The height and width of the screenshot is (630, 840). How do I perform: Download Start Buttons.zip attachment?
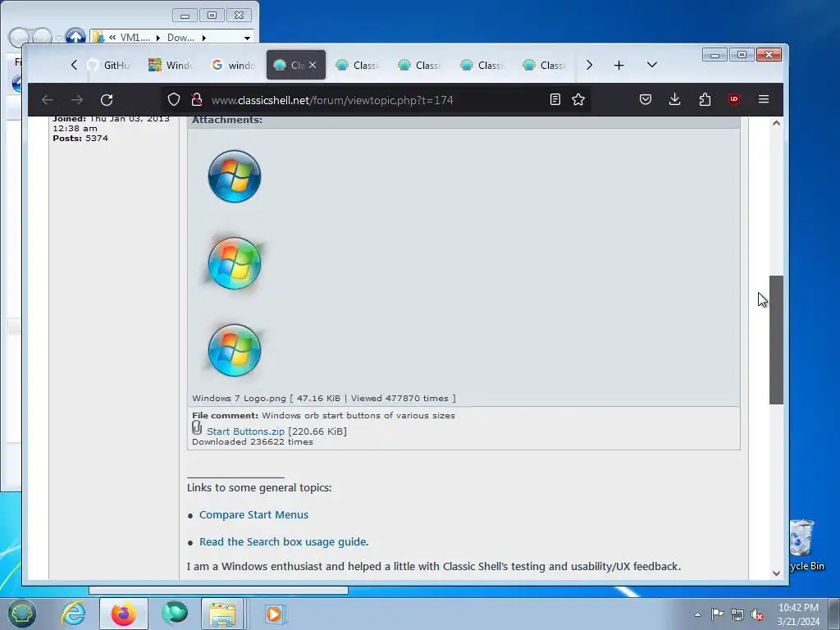[x=245, y=431]
